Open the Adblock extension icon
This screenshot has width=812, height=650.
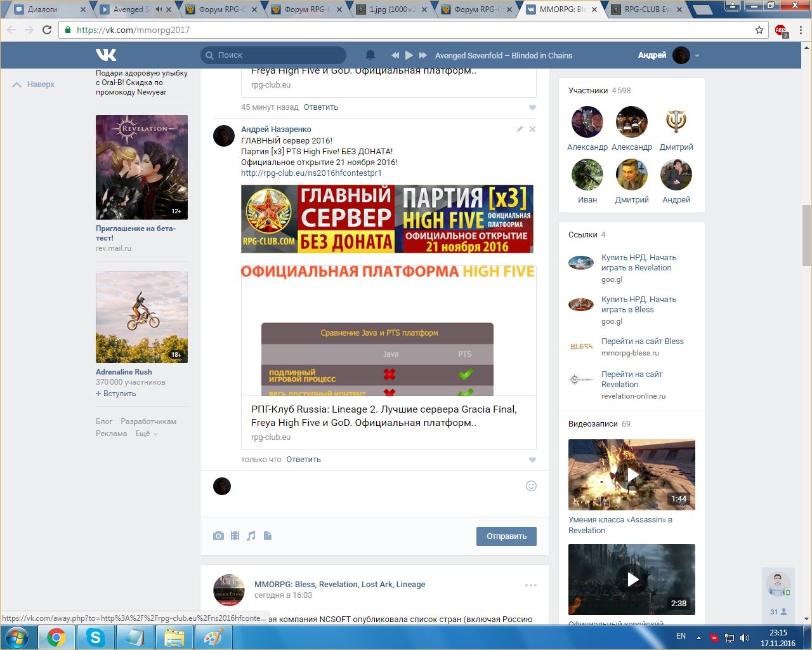[x=781, y=30]
